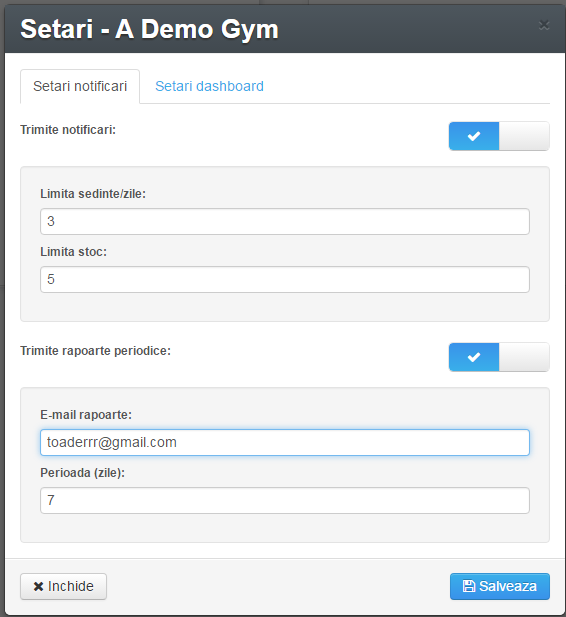Switch to Setari dashboard tab
The image size is (566, 617).
[x=209, y=86]
